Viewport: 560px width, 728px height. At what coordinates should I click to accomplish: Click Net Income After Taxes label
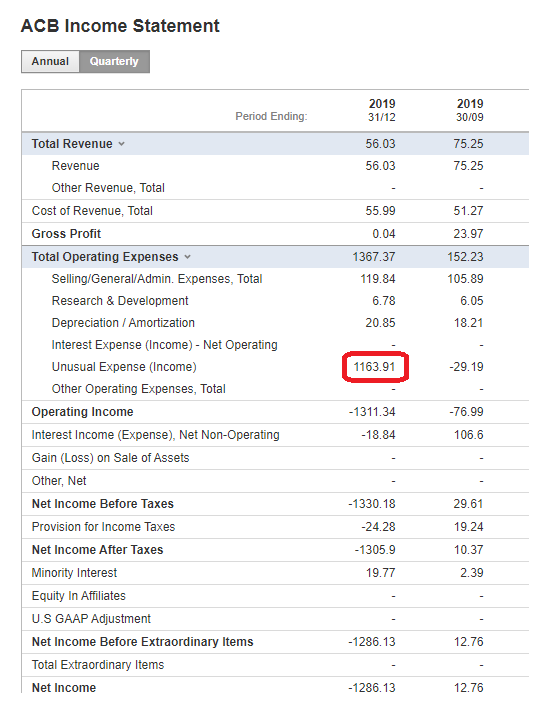point(98,550)
